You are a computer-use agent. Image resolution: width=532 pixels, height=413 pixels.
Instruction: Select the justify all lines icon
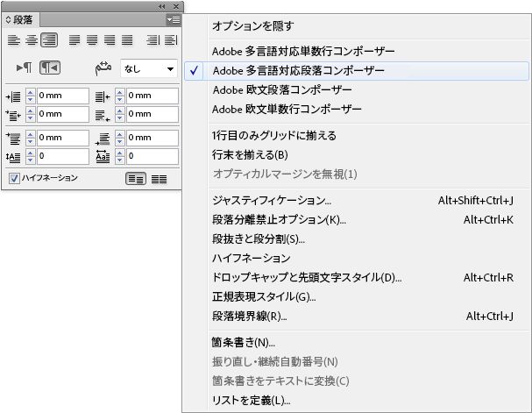(127, 40)
